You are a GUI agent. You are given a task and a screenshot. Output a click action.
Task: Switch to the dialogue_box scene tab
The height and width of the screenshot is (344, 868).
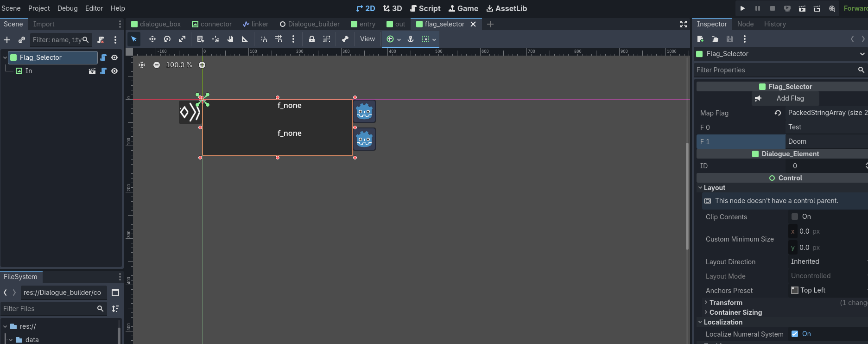tap(156, 24)
